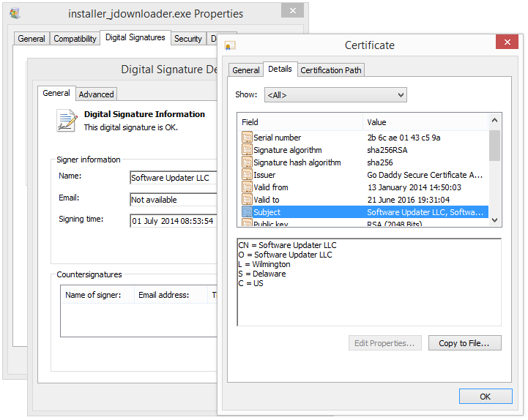This screenshot has height=420, width=528.
Task: Confirm with the OK button
Action: [486, 397]
